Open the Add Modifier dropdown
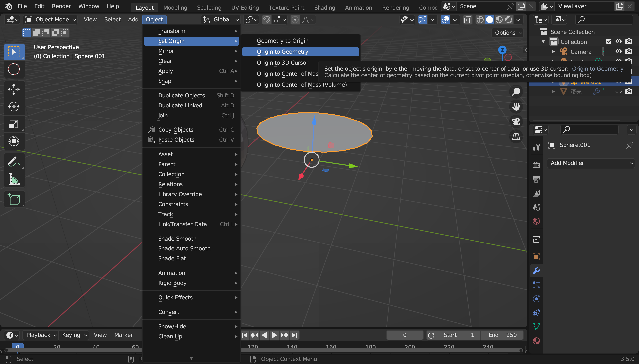 [591, 163]
